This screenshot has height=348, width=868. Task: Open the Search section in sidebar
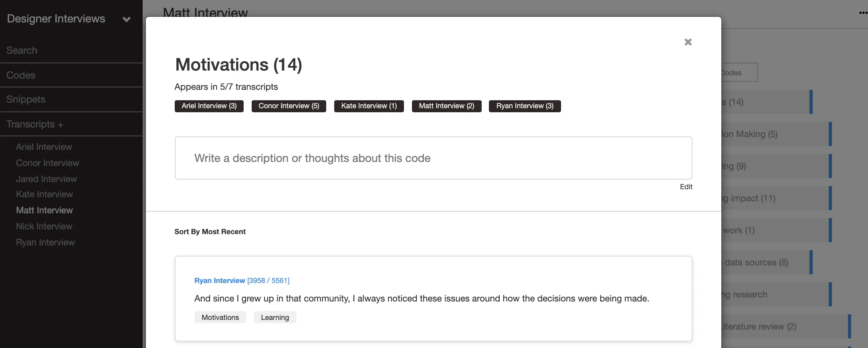[x=22, y=51]
